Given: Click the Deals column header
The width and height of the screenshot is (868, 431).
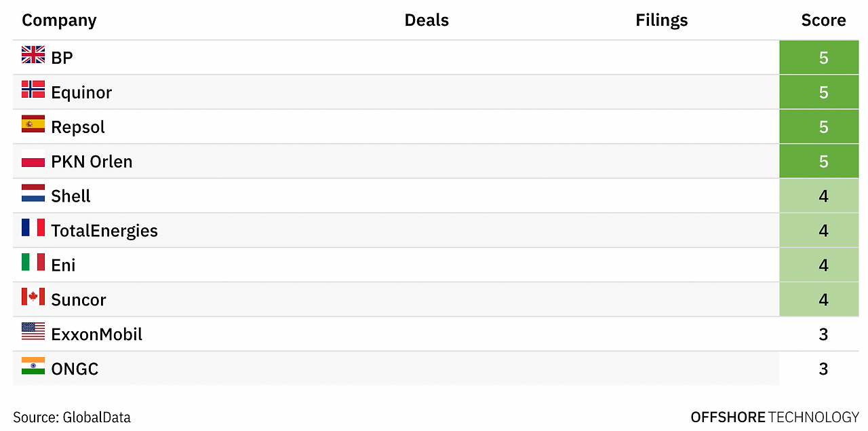Looking at the screenshot, I should pos(427,20).
